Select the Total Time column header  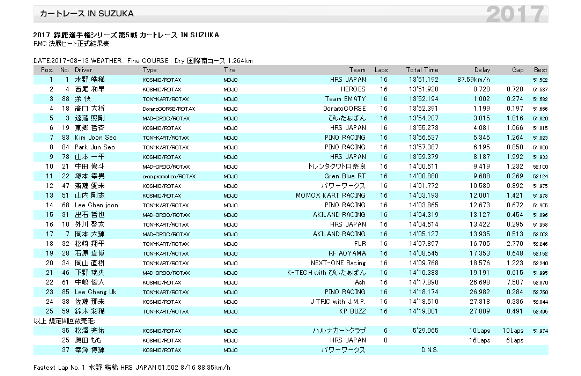click(422, 70)
